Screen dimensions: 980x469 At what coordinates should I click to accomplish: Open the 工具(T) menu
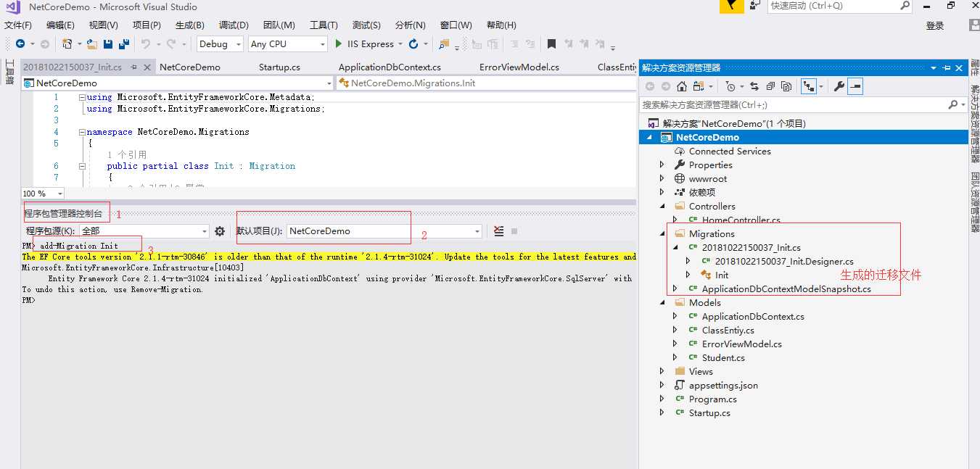tap(324, 25)
